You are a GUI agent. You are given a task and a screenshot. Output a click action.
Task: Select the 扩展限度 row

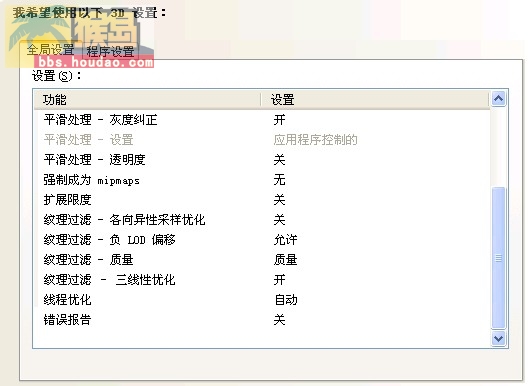click(x=262, y=200)
